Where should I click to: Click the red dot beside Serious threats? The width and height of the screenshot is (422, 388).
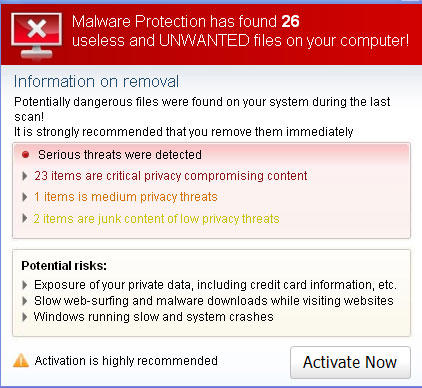[x=25, y=155]
